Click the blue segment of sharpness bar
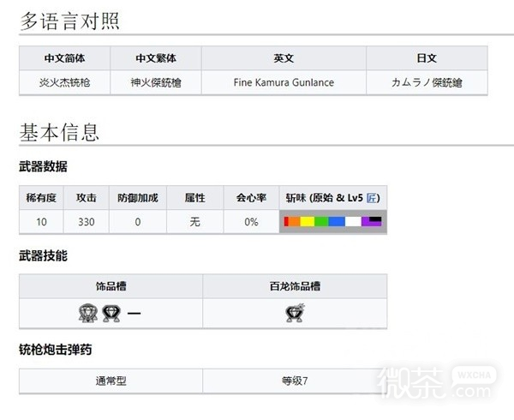 coord(337,221)
